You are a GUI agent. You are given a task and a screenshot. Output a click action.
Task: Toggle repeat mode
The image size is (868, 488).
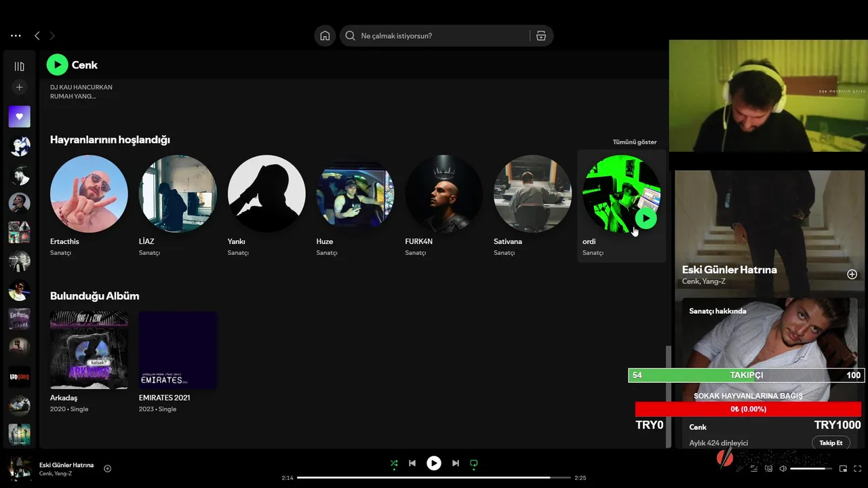pyautogui.click(x=474, y=464)
